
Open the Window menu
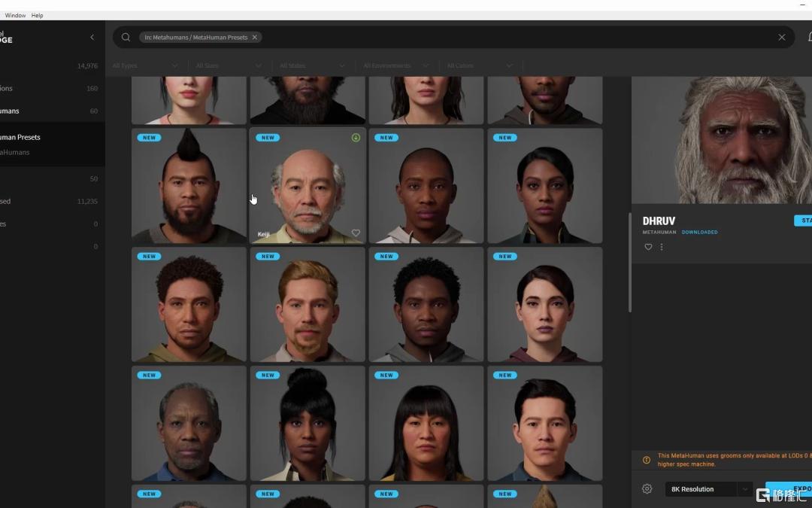point(15,16)
